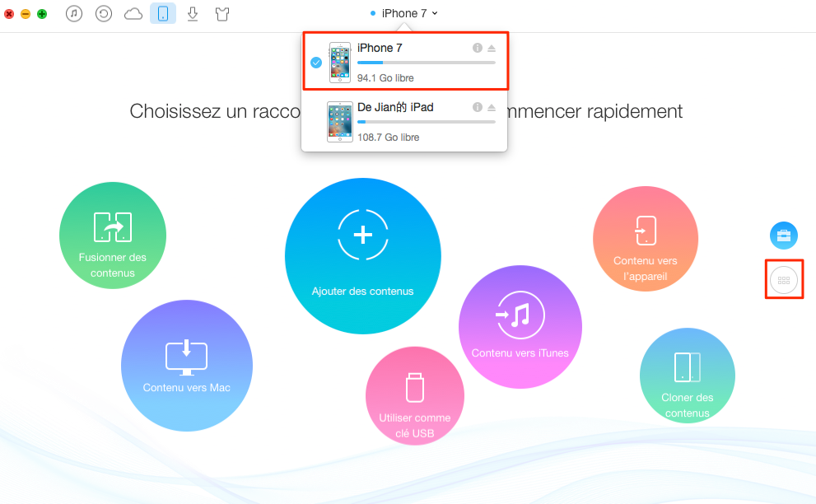Screen dimensions: 816x504
Task: Open the music library icon in toolbar
Action: coord(74,13)
